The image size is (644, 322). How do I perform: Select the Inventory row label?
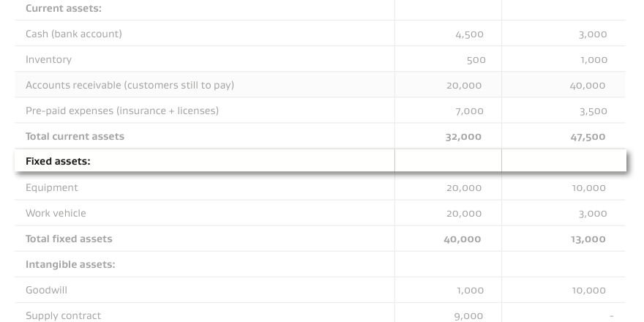[48, 59]
